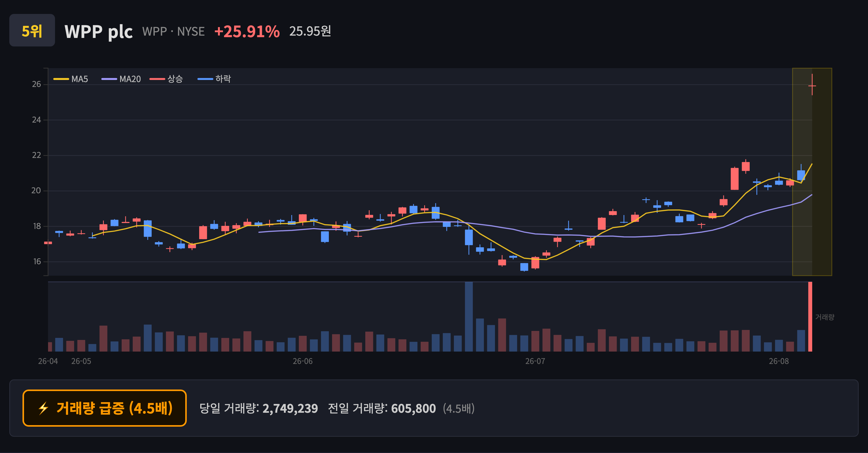The width and height of the screenshot is (868, 453).
Task: Click the 25.95원 price text
Action: (x=310, y=31)
